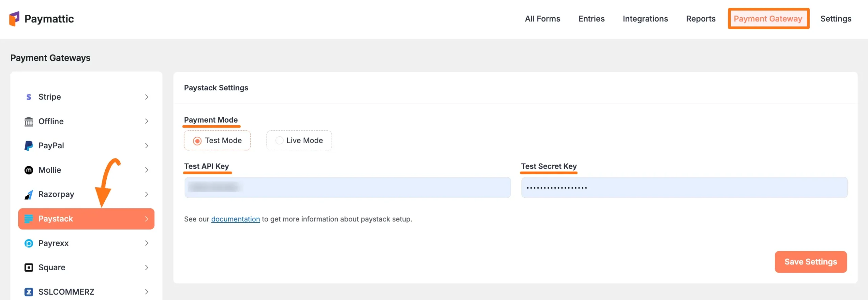
Task: Expand the Payrexx row chevron
Action: pos(146,243)
